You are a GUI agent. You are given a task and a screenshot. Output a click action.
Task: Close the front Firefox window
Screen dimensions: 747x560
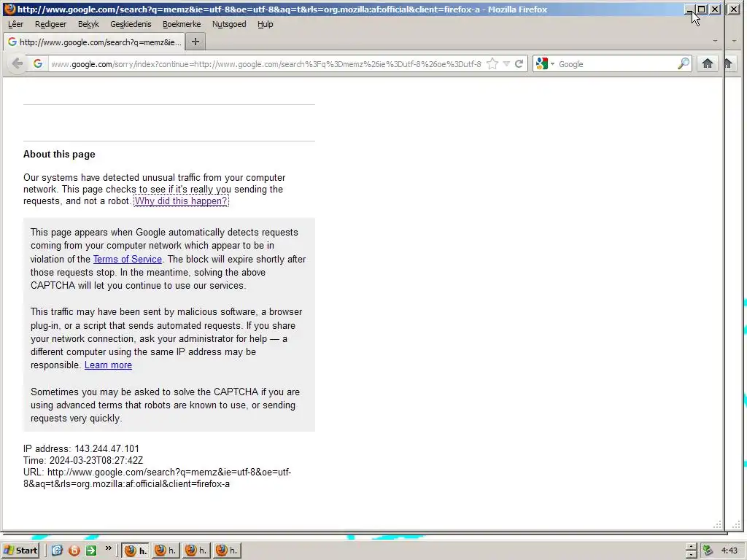[715, 9]
